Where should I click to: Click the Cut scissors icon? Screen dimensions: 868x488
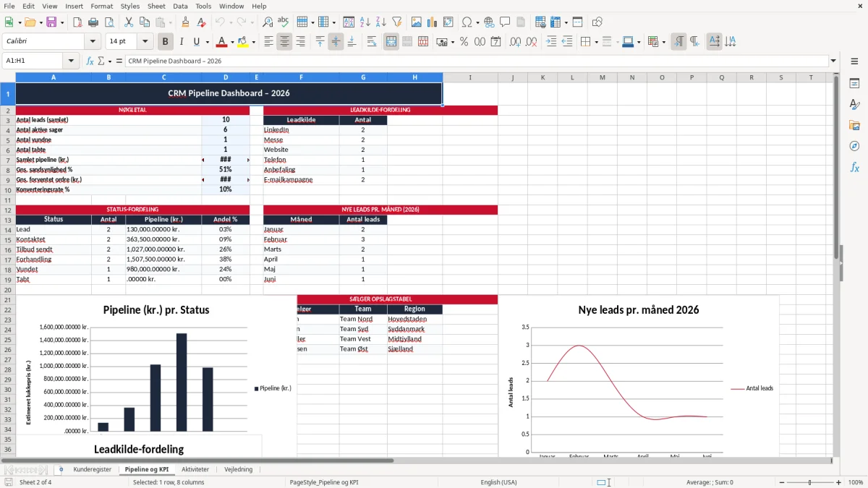[128, 22]
